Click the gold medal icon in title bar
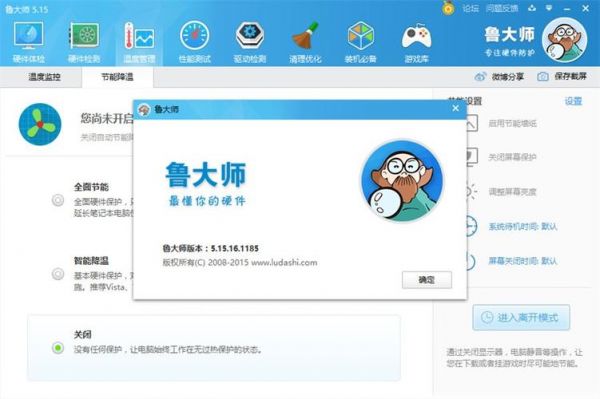Image resolution: width=600 pixels, height=399 pixels. point(448,8)
